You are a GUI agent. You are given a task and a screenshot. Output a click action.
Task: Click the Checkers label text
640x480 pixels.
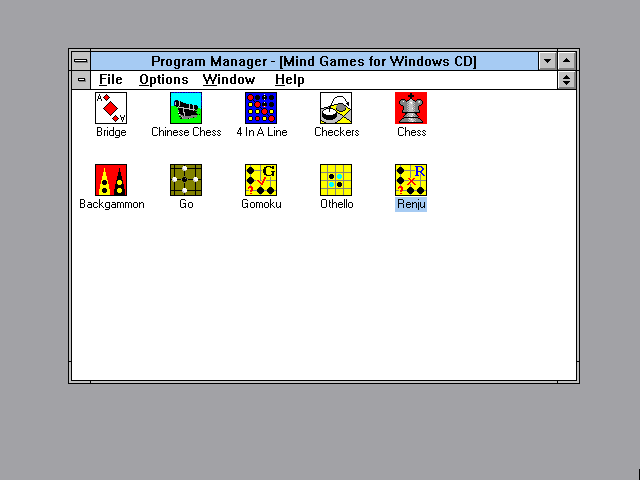(337, 132)
